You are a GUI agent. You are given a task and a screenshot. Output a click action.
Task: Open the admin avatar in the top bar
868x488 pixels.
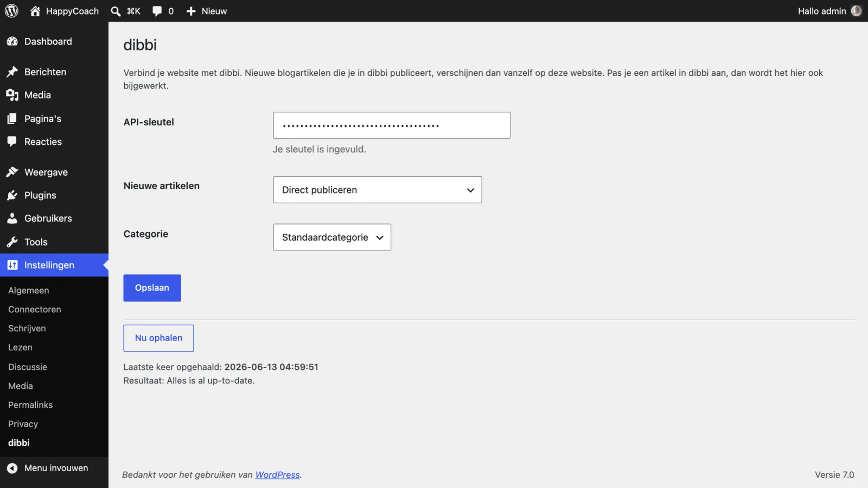click(857, 11)
